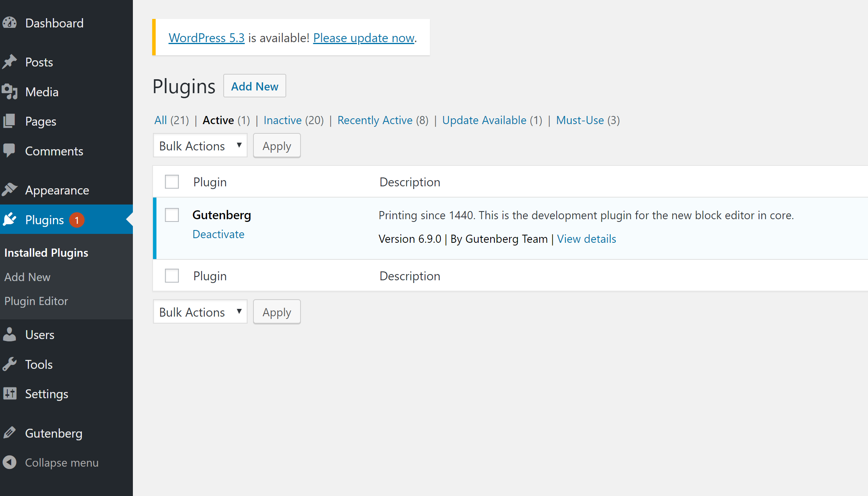Check the select-all box in table footer
This screenshot has width=868, height=496.
click(172, 276)
